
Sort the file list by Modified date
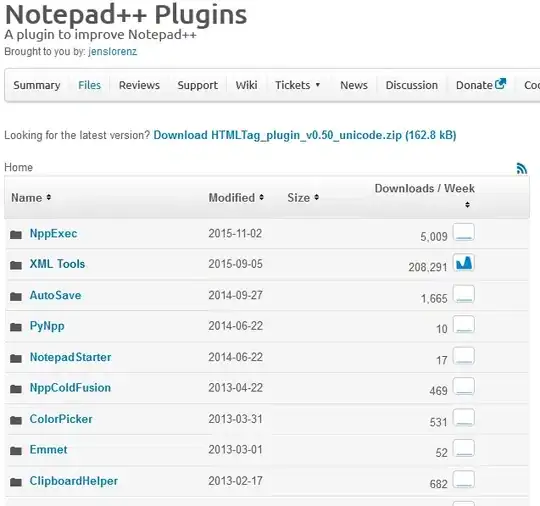(x=236, y=198)
